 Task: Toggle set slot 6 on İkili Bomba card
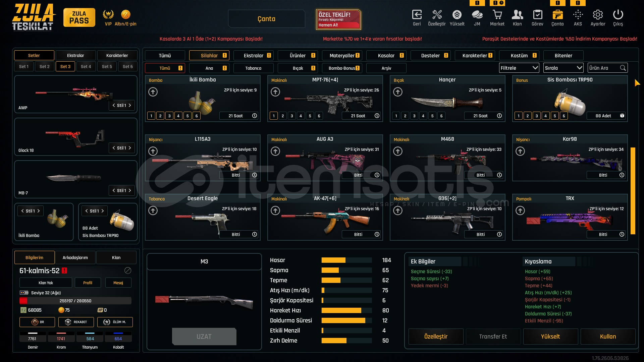pos(197,116)
